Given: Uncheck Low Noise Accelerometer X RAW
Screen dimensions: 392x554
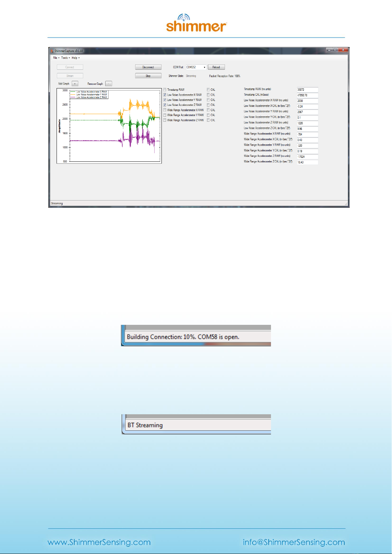Looking at the screenshot, I should [165, 95].
